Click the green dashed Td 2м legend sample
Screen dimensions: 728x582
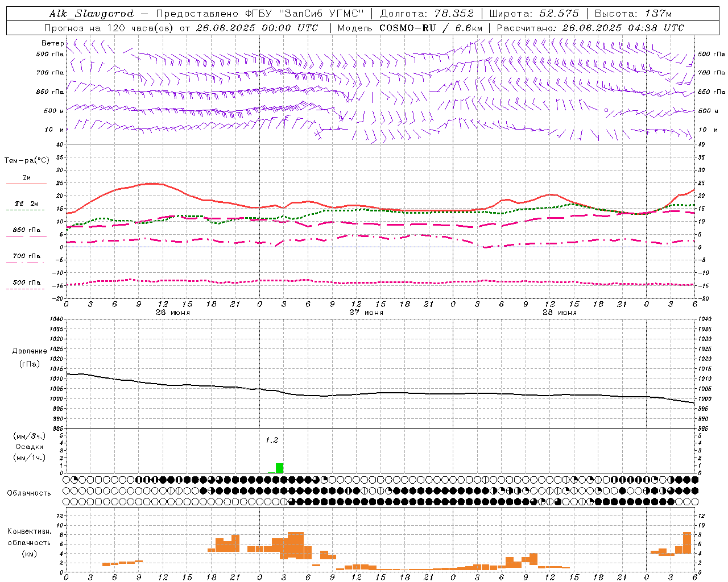point(26,210)
